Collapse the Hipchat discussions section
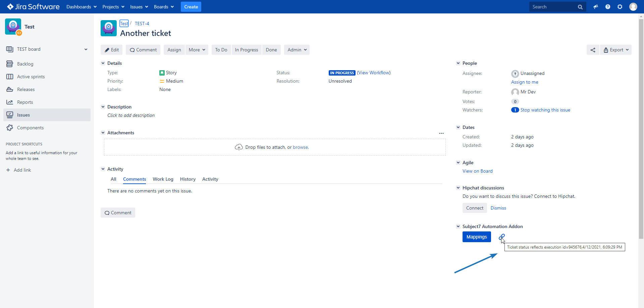644x308 pixels. 458,188
